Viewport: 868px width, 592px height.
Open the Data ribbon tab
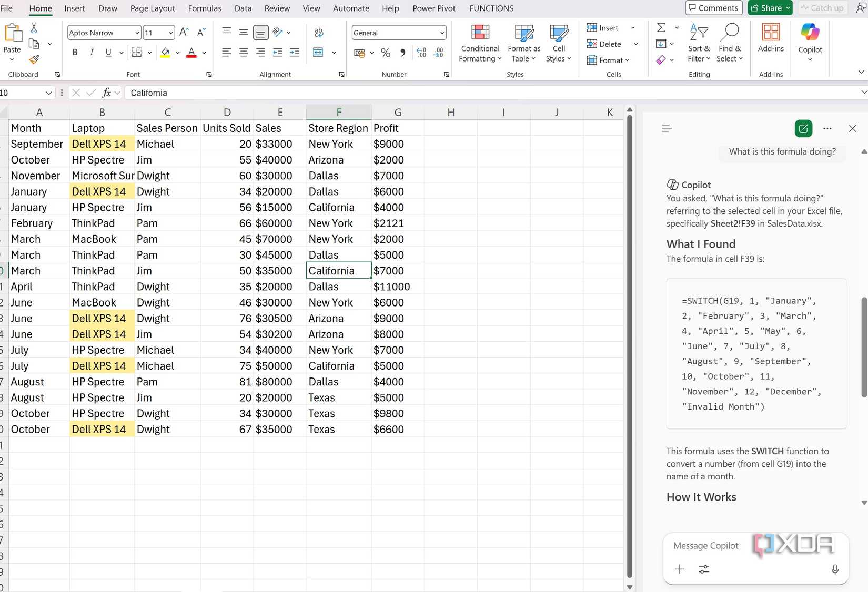pos(243,8)
